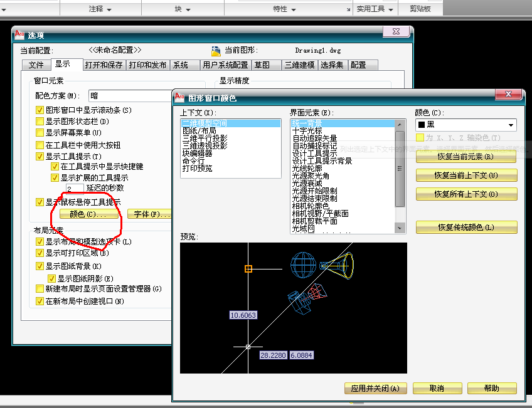Viewport: 532px width, 408px height.
Task: Switch to the 文件 tab
Action: pos(36,65)
